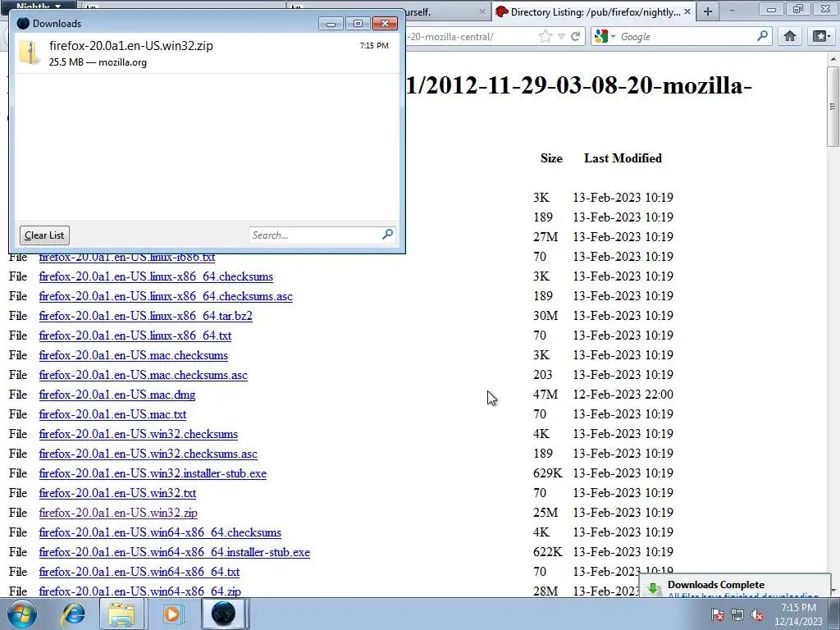Screen dimensions: 840x630
Task: Open firefox-20.0a1.en-US.win64-x86_64.txt link
Action: pyautogui.click(x=139, y=572)
